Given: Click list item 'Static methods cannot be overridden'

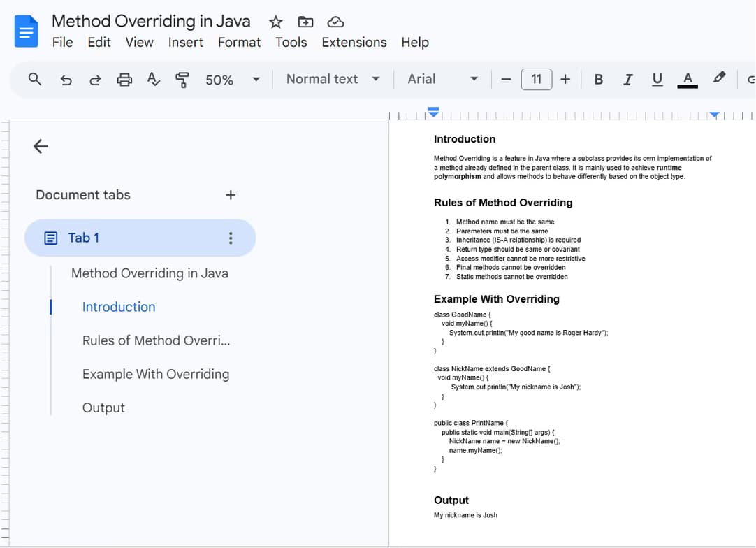Looking at the screenshot, I should coord(512,276).
